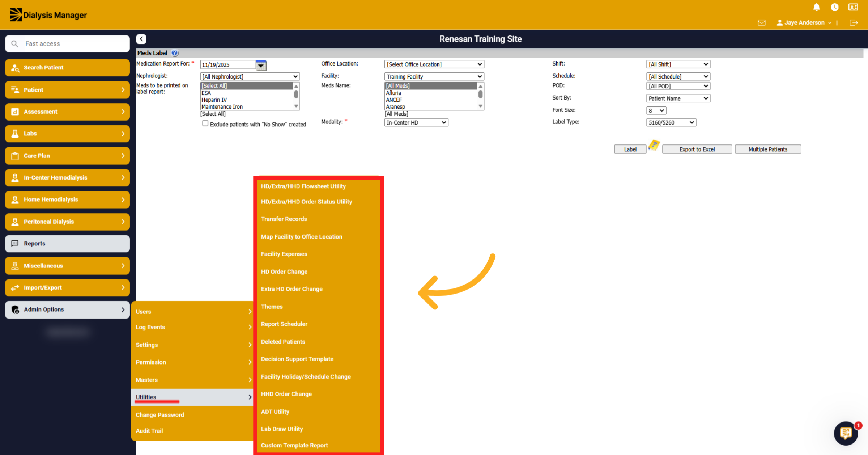Open the Facility dropdown

coord(434,76)
